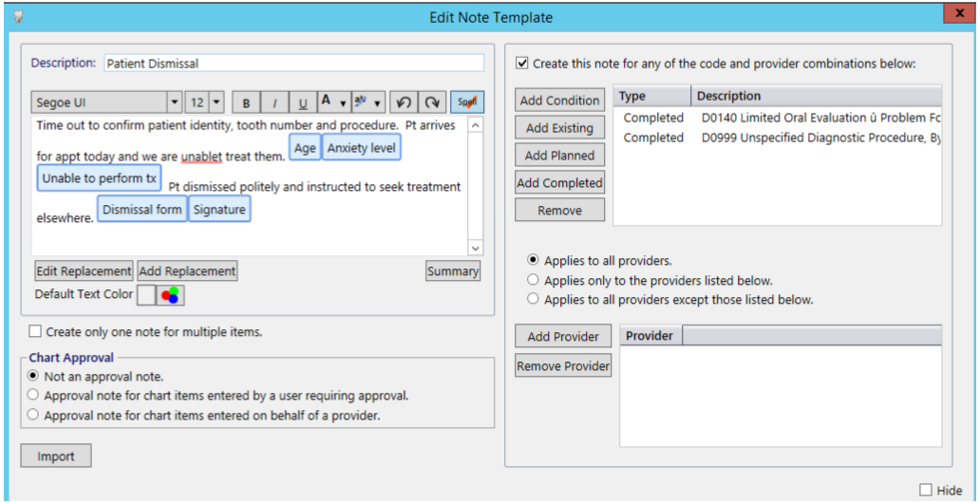Viewport: 980px width, 502px height.
Task: Expand font color dropdown arrow
Action: click(x=343, y=102)
